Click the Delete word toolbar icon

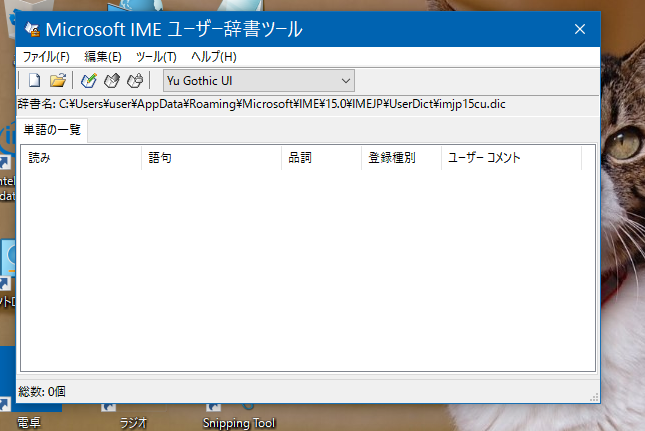pos(135,81)
